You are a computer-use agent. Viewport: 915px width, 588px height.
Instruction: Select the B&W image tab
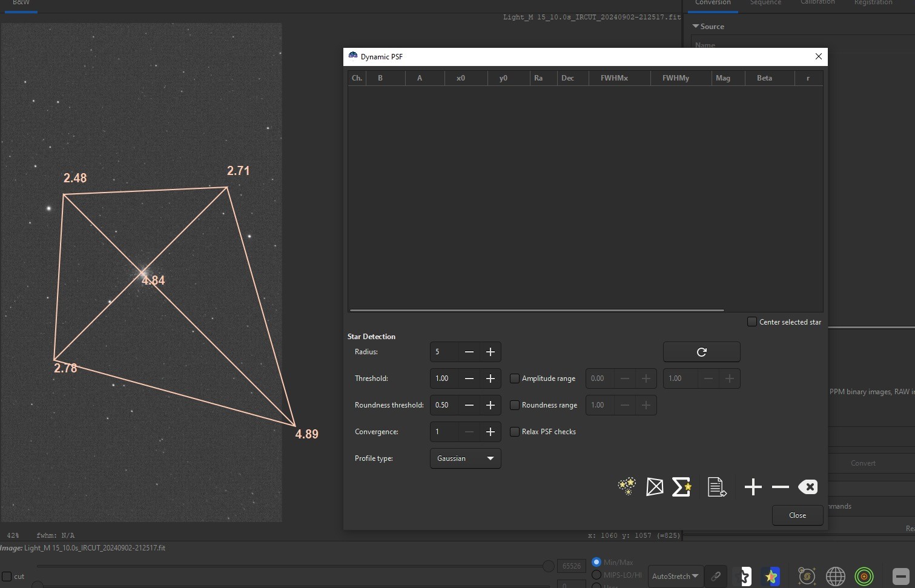pos(21,3)
